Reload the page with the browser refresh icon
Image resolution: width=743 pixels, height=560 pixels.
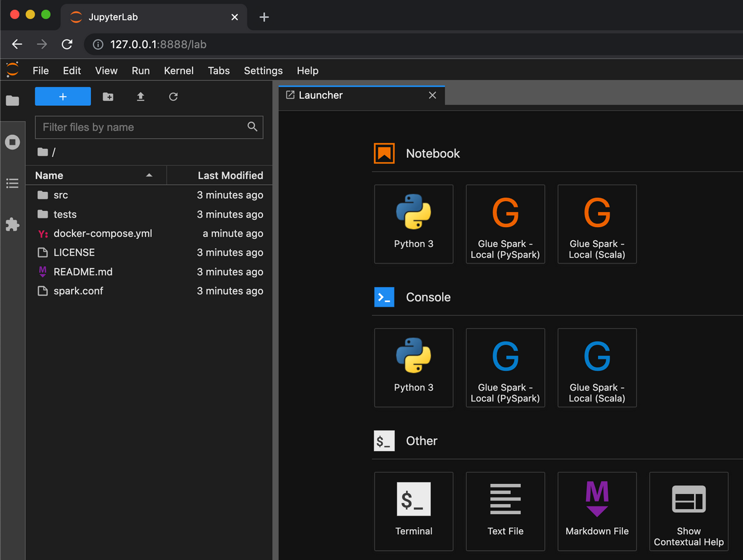pyautogui.click(x=67, y=44)
